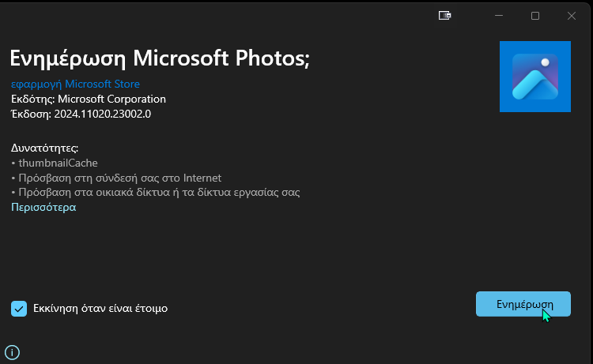
Task: Click the 'Εκκίνηση όταν είναι έτοιμο' label text
Action: point(100,309)
